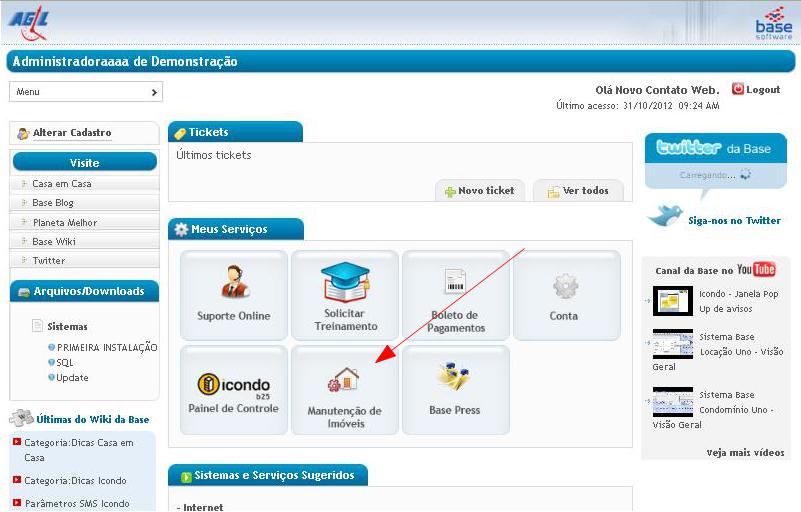Click the Alterar Cadastro user icon
Image resolution: width=801 pixels, height=512 pixels.
(x=23, y=133)
